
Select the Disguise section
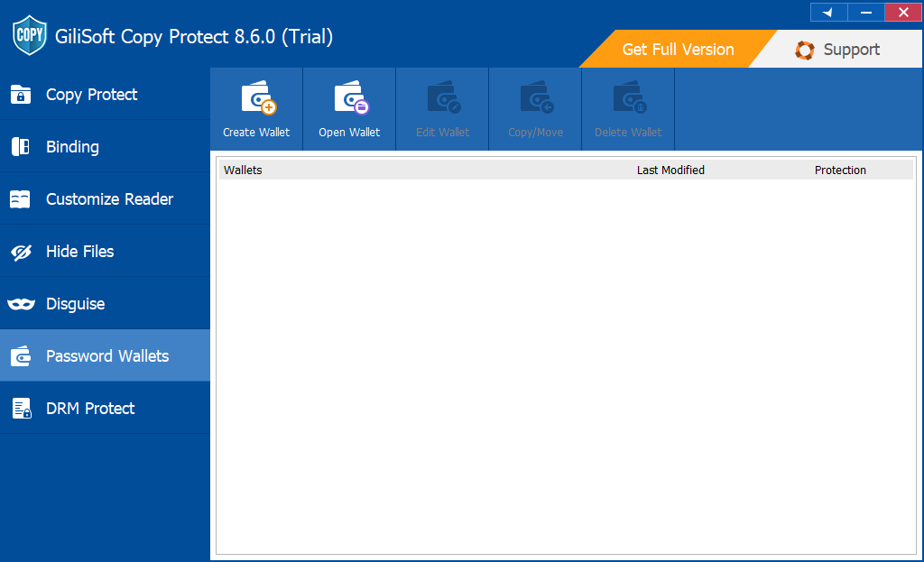point(105,303)
